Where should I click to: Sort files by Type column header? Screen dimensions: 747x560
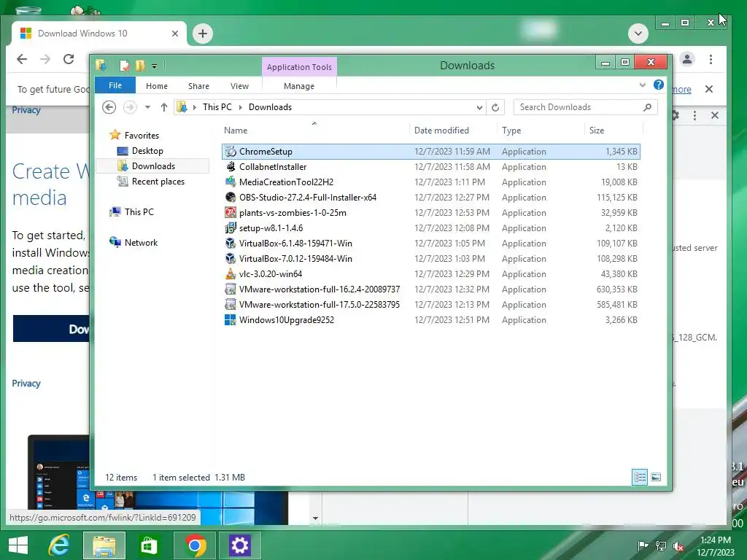coord(541,131)
